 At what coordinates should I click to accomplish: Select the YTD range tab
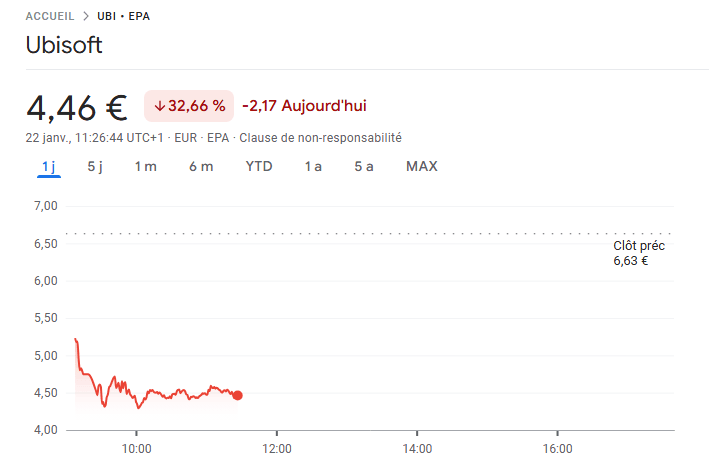pyautogui.click(x=259, y=166)
